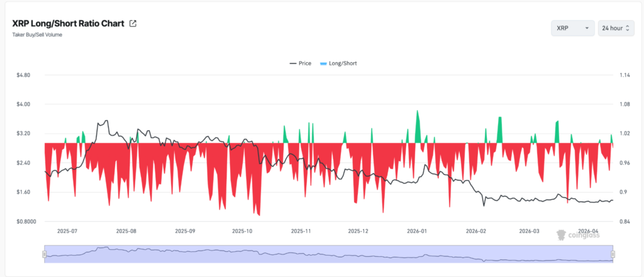Image resolution: width=644 pixels, height=277 pixels.
Task: Click the $4.00 price axis label
Action: pos(25,104)
